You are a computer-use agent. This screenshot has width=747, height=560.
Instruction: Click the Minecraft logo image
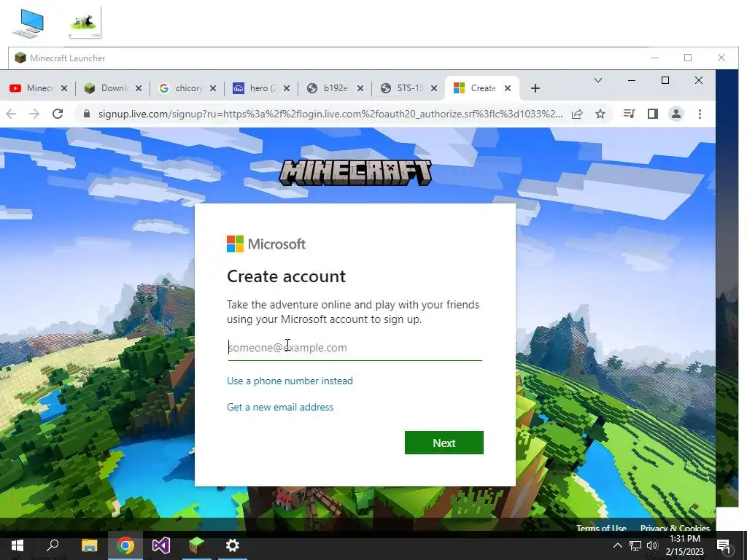[x=355, y=172]
